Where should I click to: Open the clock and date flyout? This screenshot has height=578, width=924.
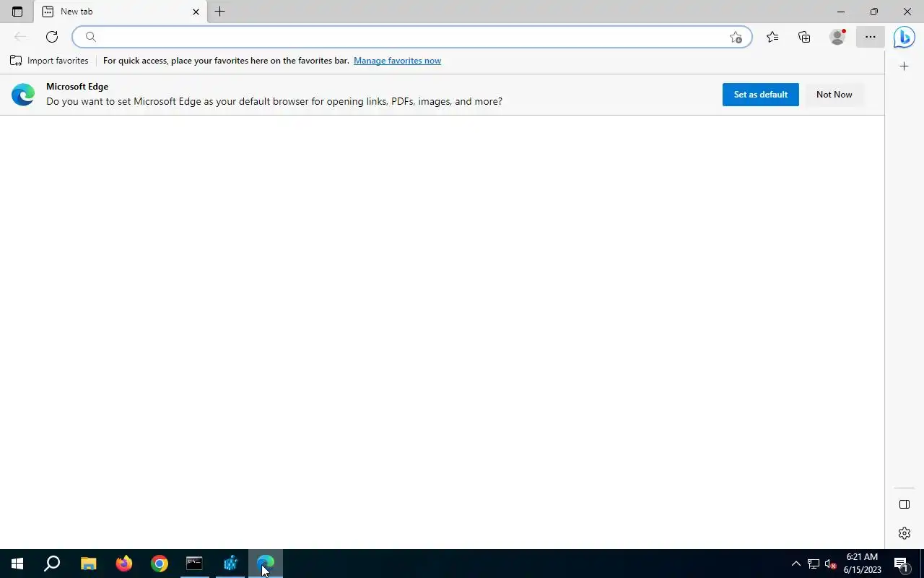pos(863,564)
